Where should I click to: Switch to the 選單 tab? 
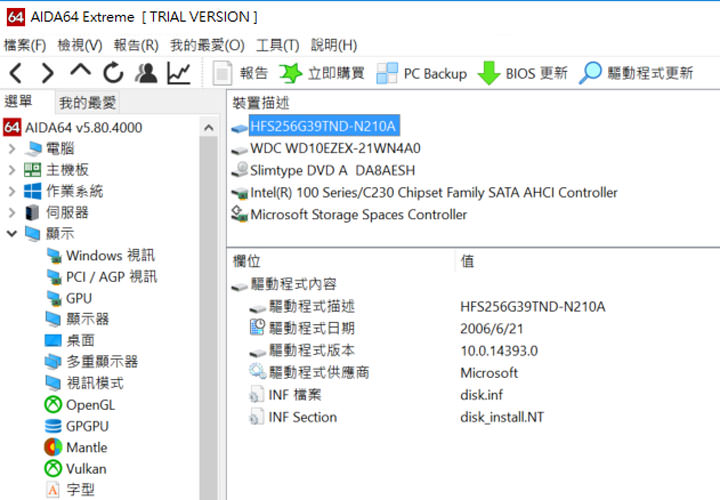click(x=18, y=101)
